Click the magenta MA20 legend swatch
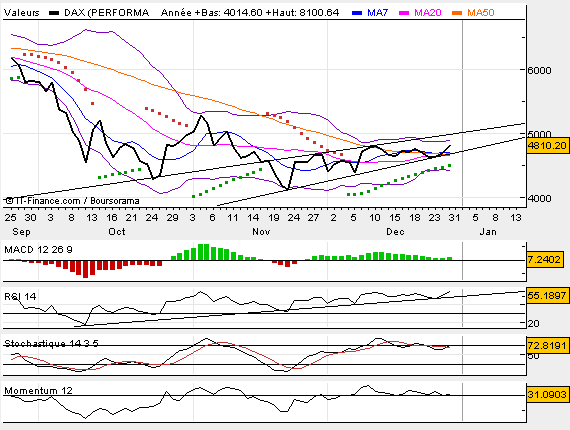 (404, 13)
